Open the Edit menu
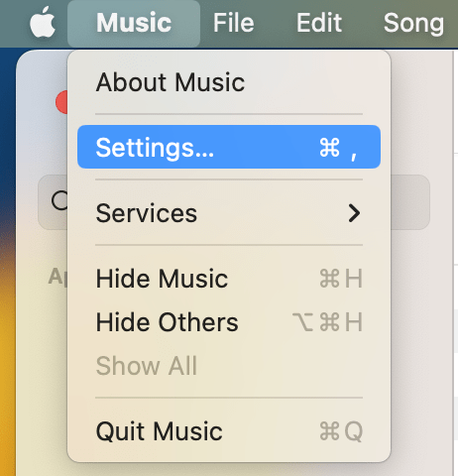The height and width of the screenshot is (476, 458). pos(319,23)
